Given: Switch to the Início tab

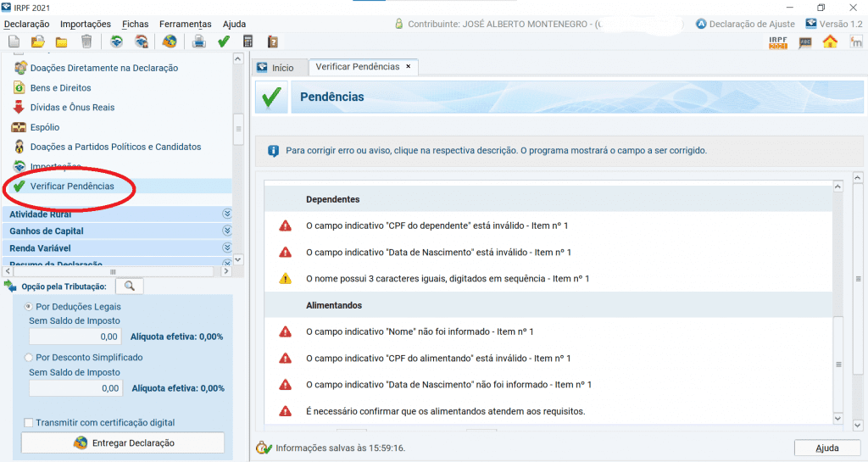Looking at the screenshot, I should pos(281,68).
